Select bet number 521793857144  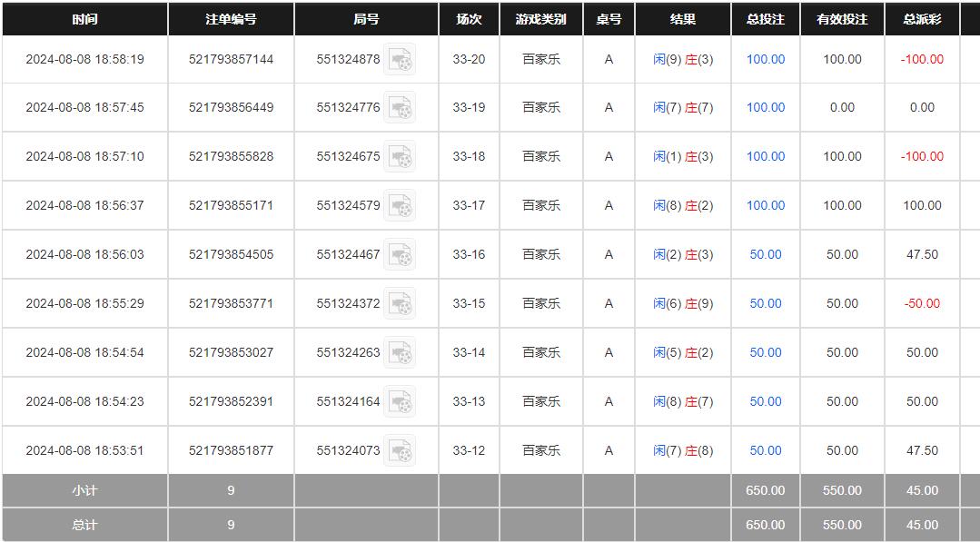(x=230, y=59)
